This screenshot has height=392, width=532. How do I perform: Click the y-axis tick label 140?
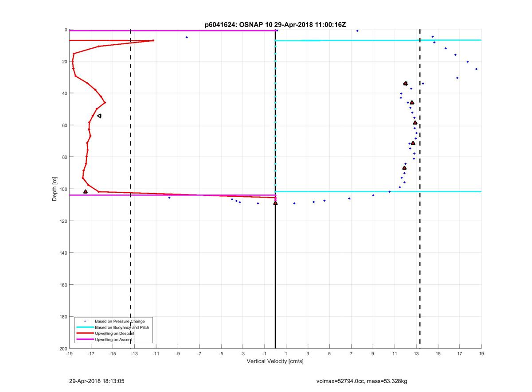tap(63, 253)
